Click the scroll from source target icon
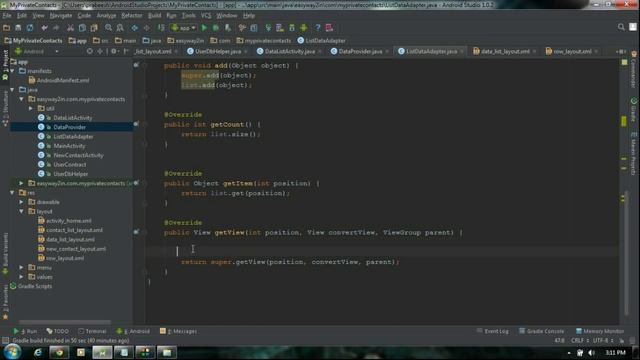 pos(90,51)
